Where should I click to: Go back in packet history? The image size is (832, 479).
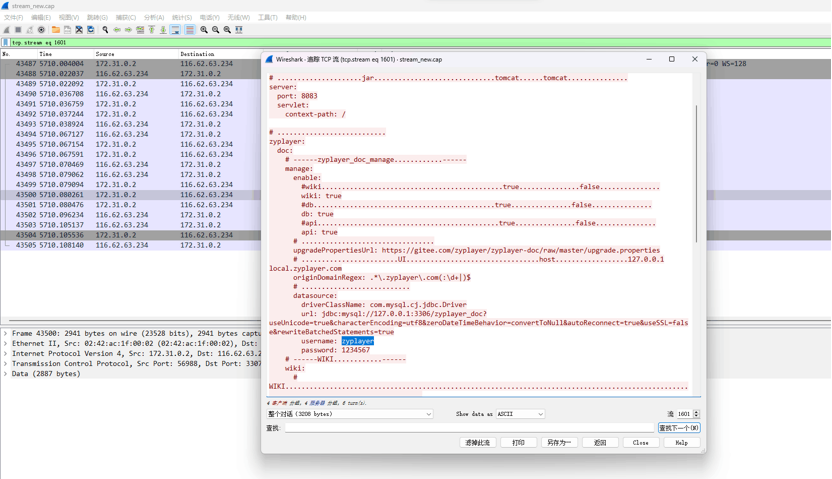[117, 30]
